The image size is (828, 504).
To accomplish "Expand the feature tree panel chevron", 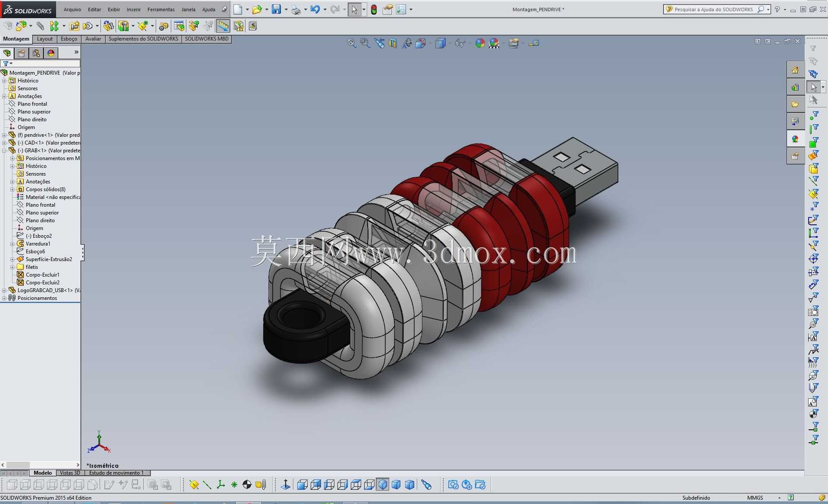I will coord(76,52).
